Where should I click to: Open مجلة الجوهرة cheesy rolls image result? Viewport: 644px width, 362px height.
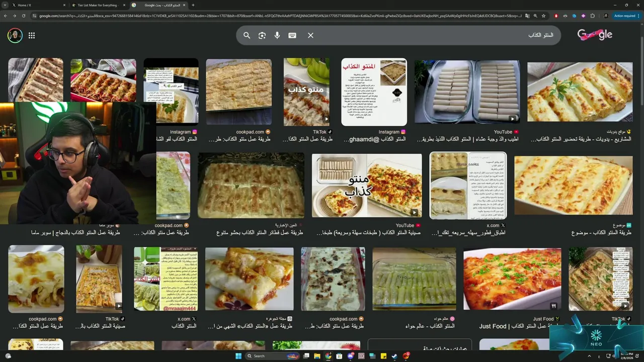pos(249,279)
